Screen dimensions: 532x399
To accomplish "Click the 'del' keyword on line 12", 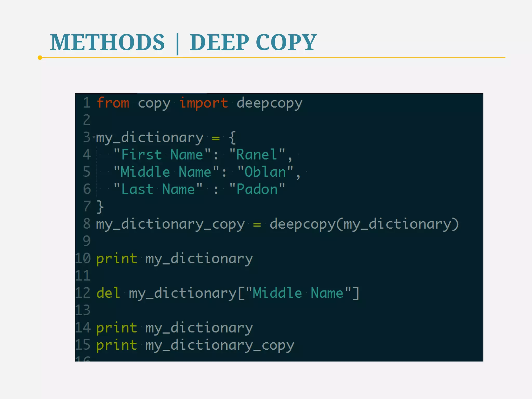I will (x=108, y=293).
